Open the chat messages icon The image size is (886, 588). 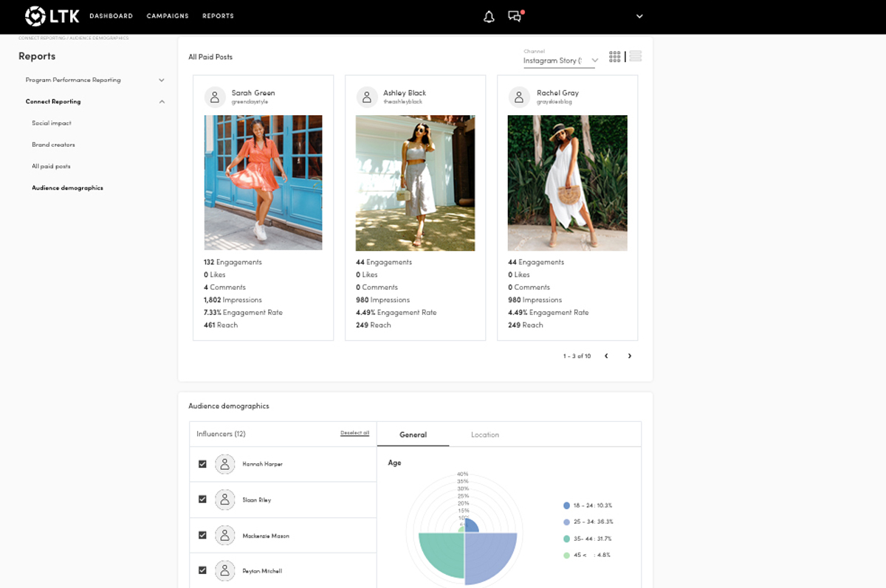point(515,16)
